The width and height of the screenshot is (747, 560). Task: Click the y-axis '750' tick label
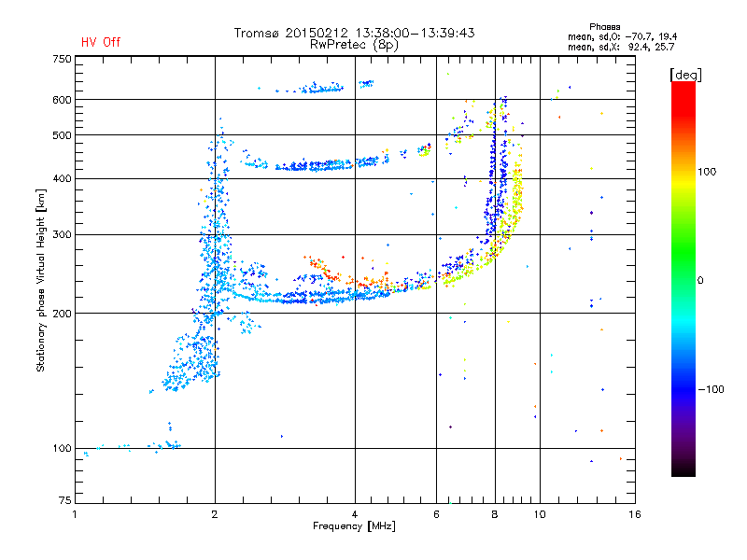62,59
